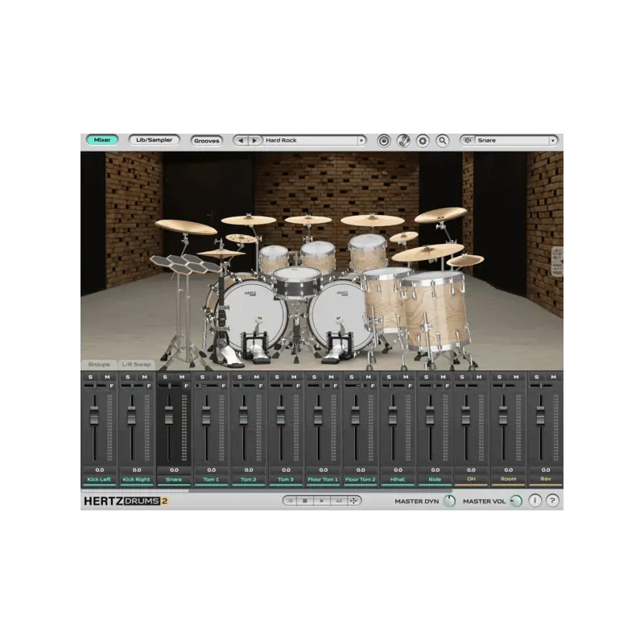Viewport: 644px width, 644px height.
Task: Click the info (i) icon
Action: click(535, 501)
